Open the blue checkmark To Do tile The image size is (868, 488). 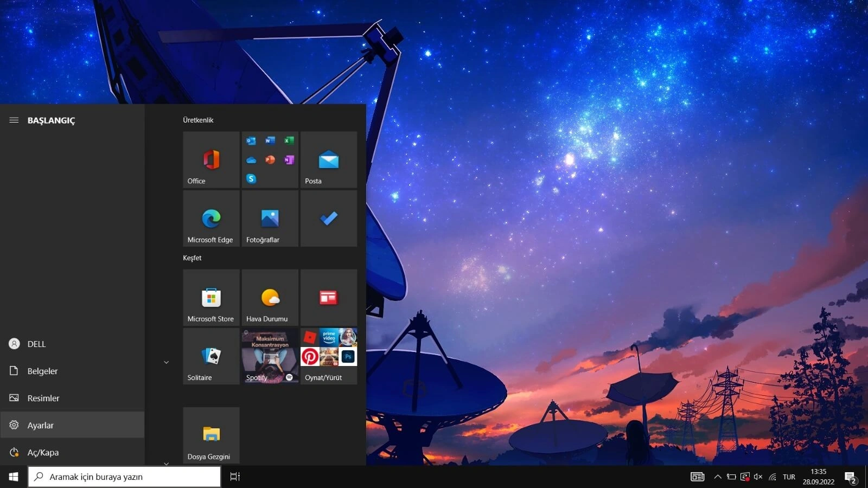tap(328, 218)
